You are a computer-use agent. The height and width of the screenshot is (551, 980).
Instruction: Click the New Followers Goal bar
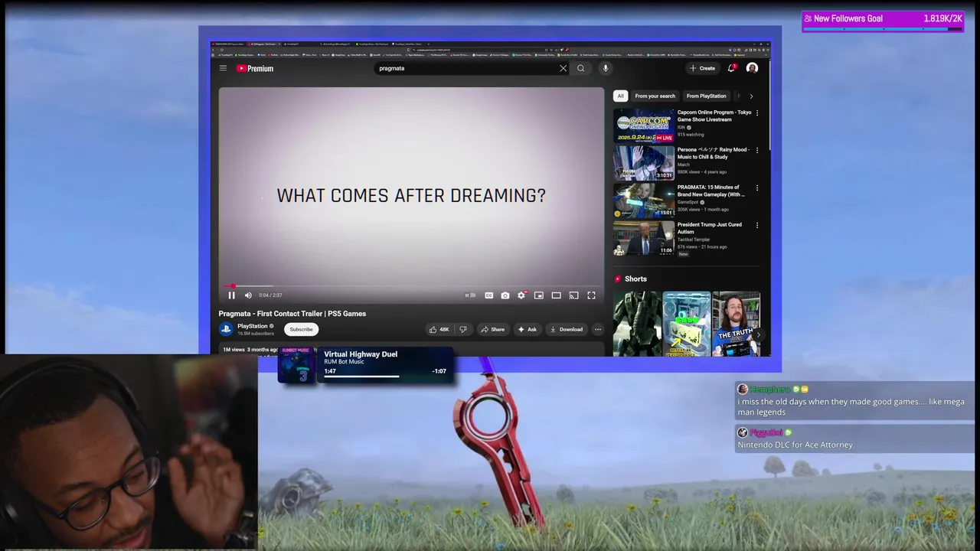pos(883,21)
